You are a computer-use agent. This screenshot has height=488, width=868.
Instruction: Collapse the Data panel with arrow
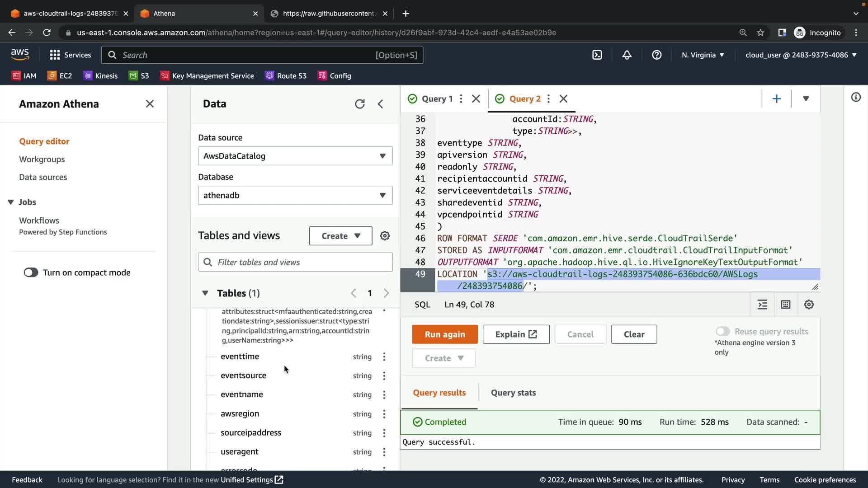coord(381,104)
